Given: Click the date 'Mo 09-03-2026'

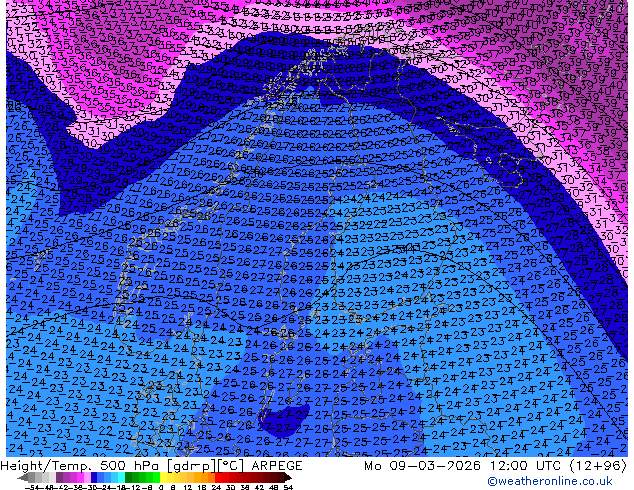Looking at the screenshot, I should (x=422, y=466).
